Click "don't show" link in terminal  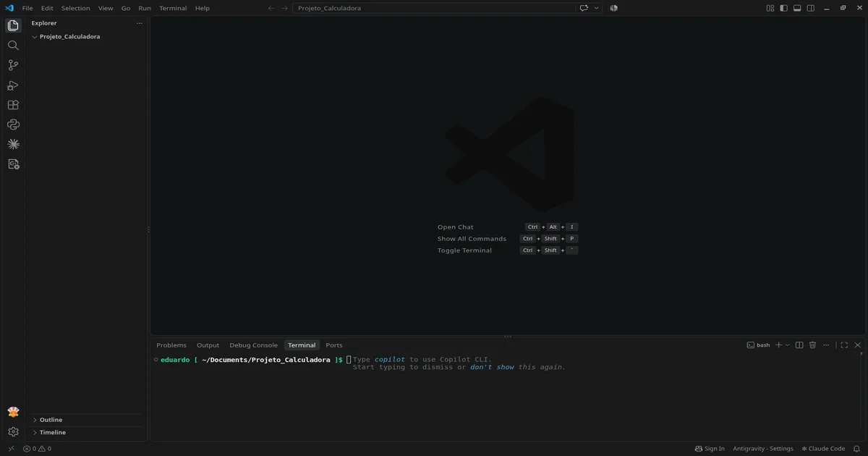tap(493, 367)
